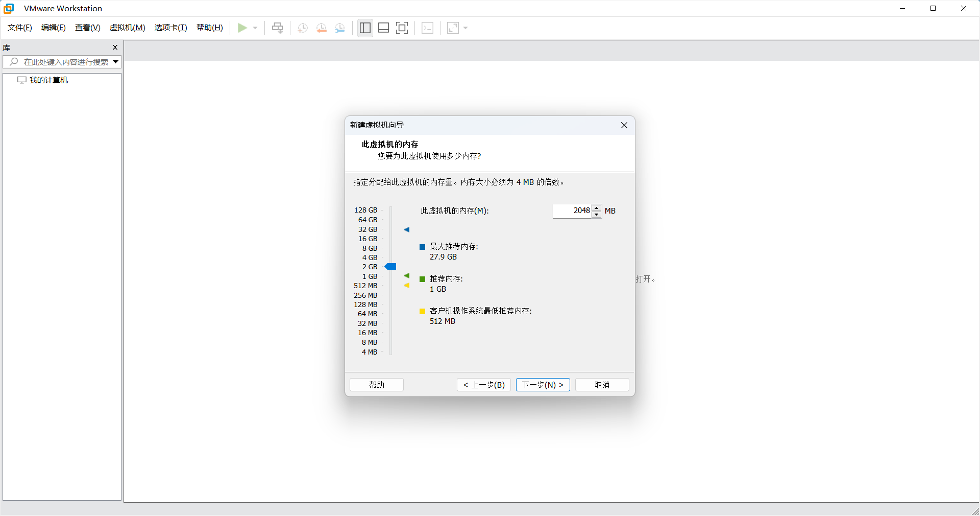980x516 pixels.
Task: Click the stretch guest display icon
Action: point(453,28)
